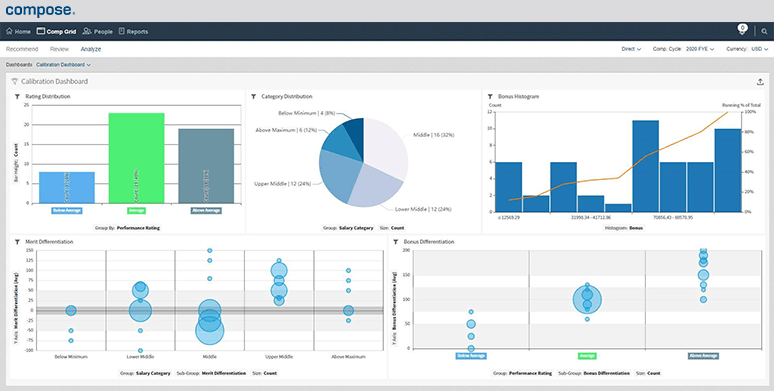Image resolution: width=774 pixels, height=391 pixels.
Task: Change Category Distribution Group Salary Category
Action: [x=348, y=228]
